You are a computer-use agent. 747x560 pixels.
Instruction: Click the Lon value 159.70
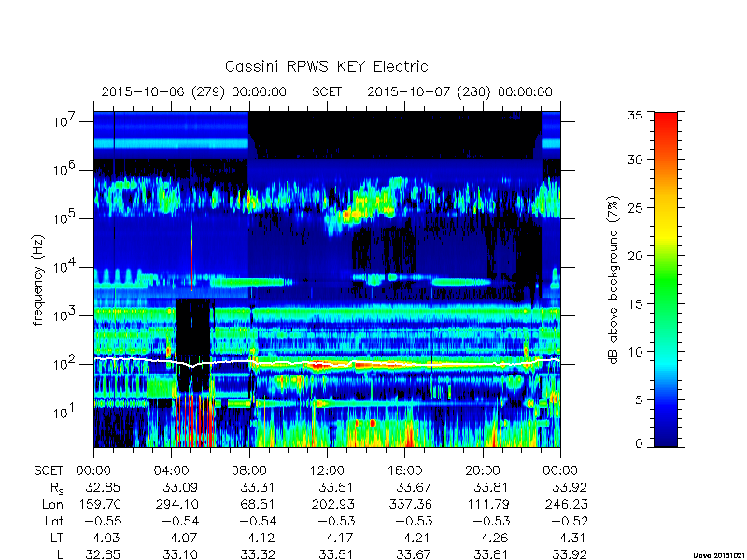click(x=100, y=504)
